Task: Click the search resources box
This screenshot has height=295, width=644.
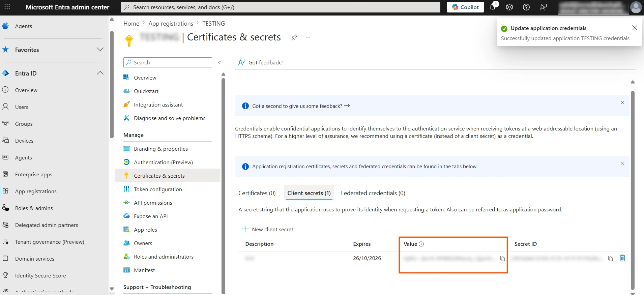Action: (281, 7)
